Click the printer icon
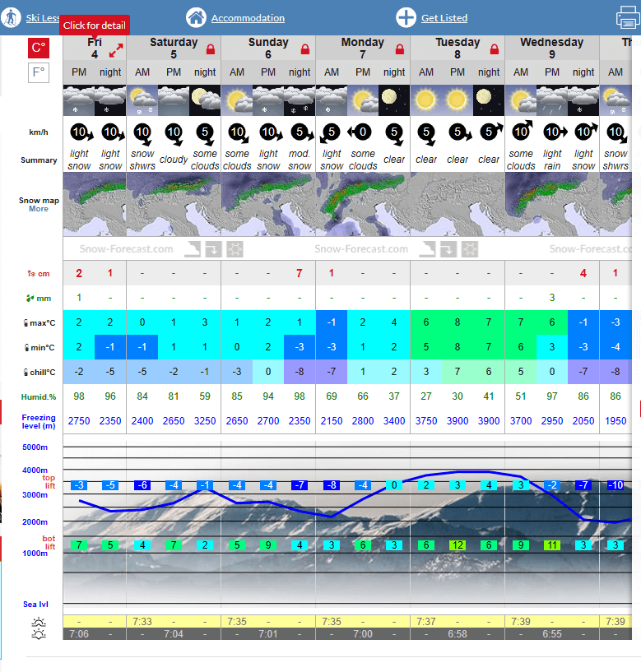641x672 pixels. click(629, 17)
